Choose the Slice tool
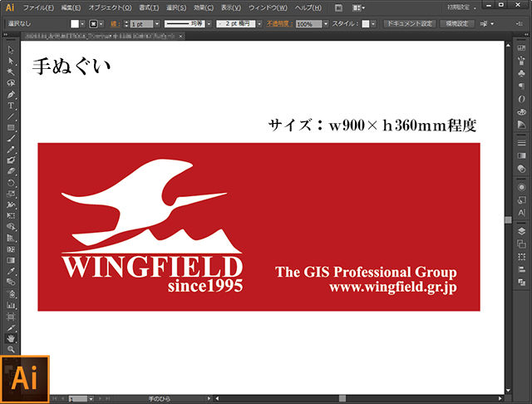This screenshot has width=532, height=404. (x=11, y=328)
